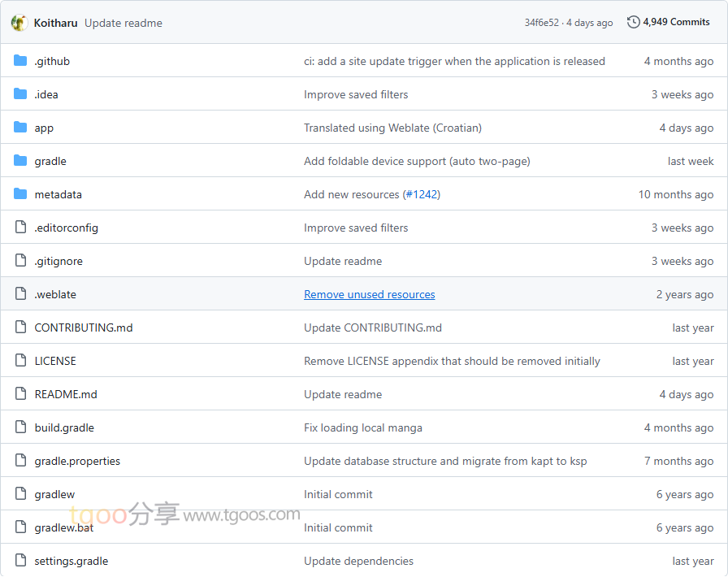Click the LICENSE file icon
This screenshot has height=577, width=728.
(x=20, y=361)
